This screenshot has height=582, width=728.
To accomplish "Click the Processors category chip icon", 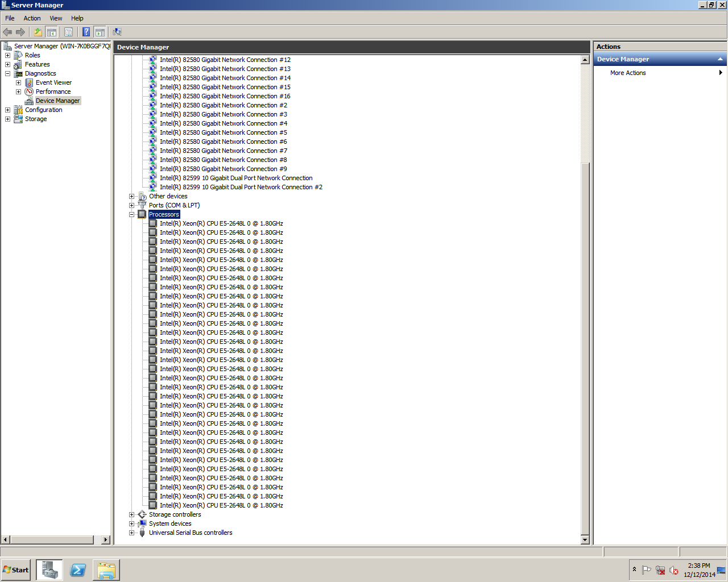I will [142, 214].
